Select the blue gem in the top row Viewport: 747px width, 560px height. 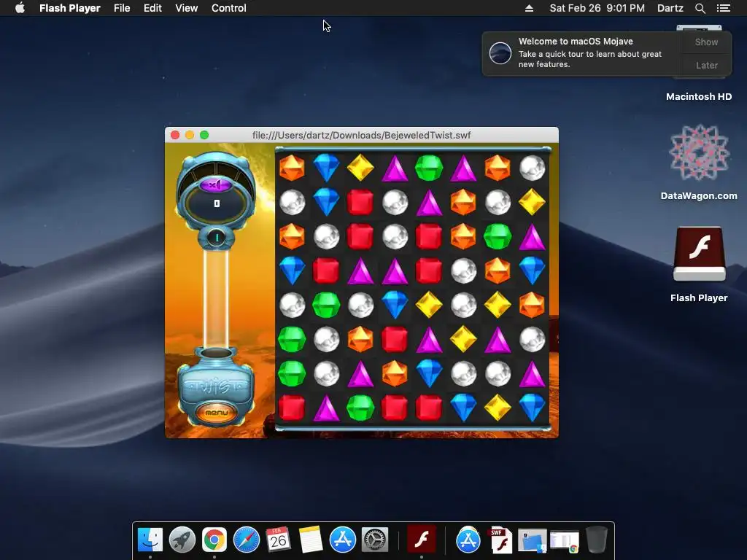[x=326, y=168]
